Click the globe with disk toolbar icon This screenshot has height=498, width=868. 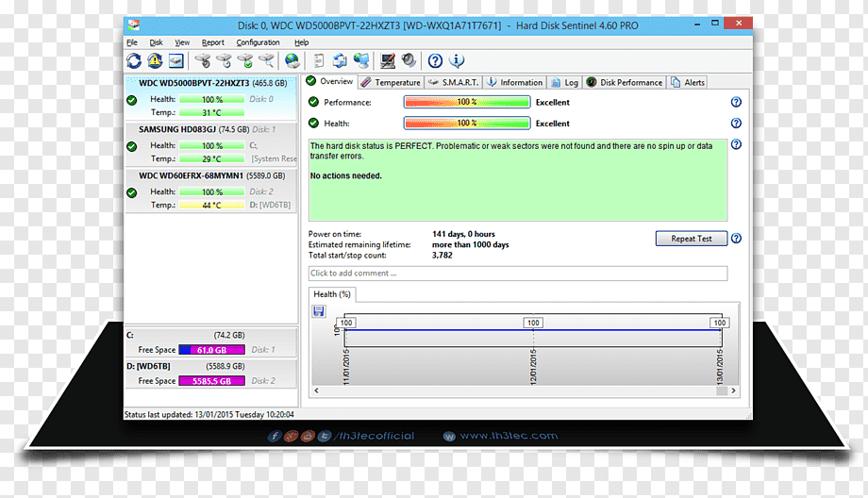click(x=292, y=61)
